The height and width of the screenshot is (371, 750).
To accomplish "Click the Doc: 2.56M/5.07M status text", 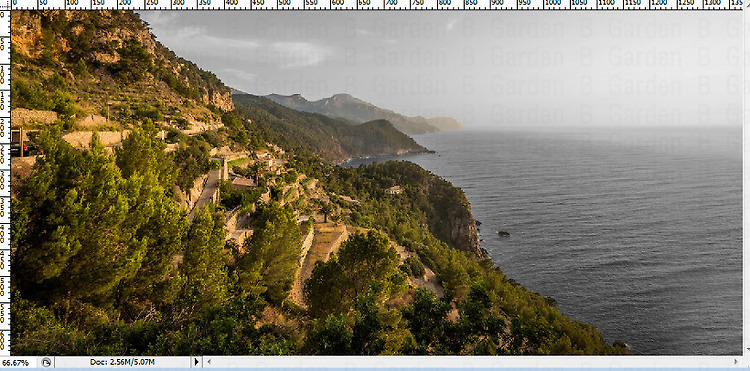I will [x=122, y=362].
